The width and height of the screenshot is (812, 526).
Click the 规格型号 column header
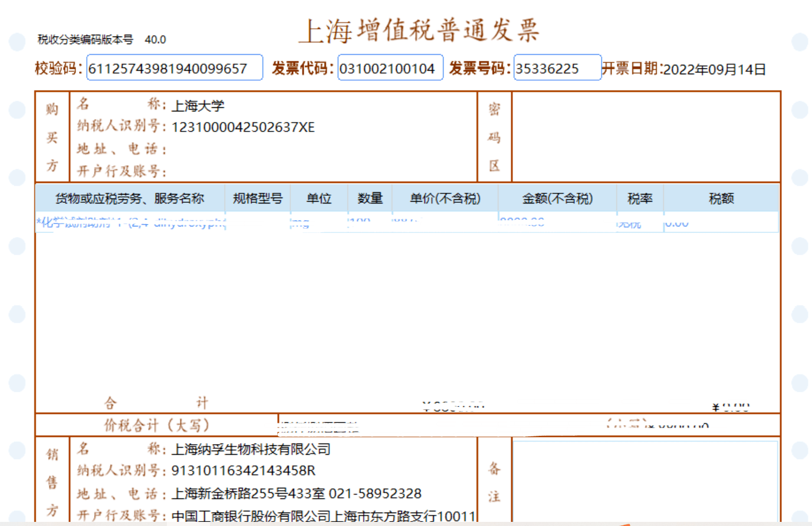pos(258,199)
